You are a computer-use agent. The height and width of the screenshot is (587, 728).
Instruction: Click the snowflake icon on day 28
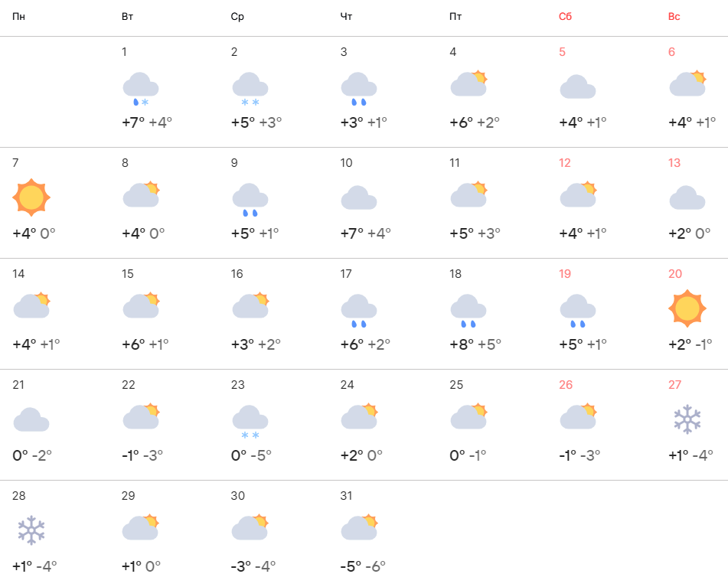tap(31, 530)
